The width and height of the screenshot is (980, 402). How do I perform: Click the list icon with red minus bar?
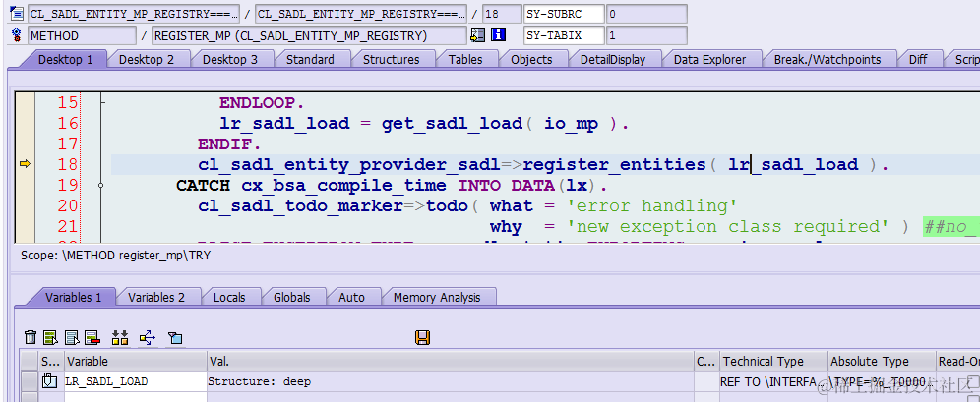pos(92,338)
